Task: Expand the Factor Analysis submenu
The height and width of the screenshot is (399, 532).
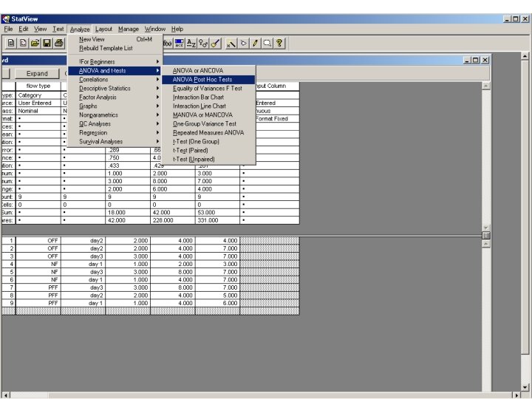Action: click(x=115, y=97)
